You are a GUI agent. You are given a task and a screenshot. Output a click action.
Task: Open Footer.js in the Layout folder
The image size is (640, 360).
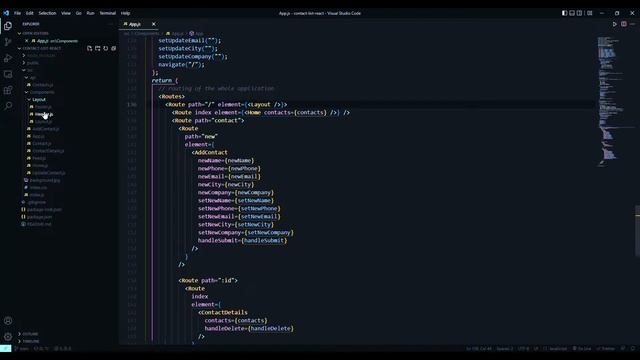pyautogui.click(x=40, y=107)
